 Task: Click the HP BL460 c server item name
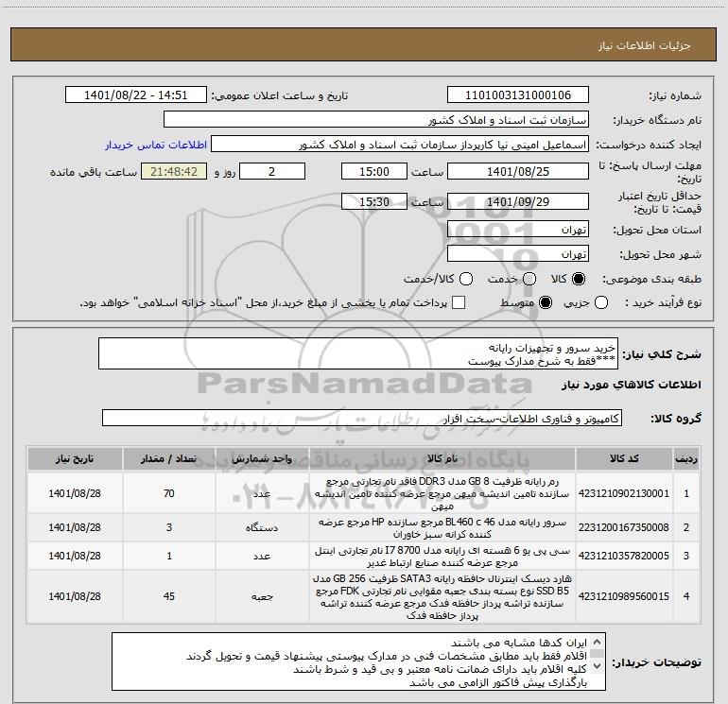442,527
